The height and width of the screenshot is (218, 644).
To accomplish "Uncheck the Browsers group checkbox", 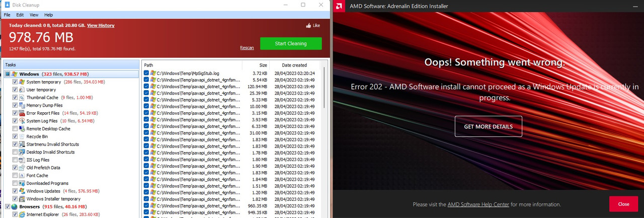I will click(8, 206).
